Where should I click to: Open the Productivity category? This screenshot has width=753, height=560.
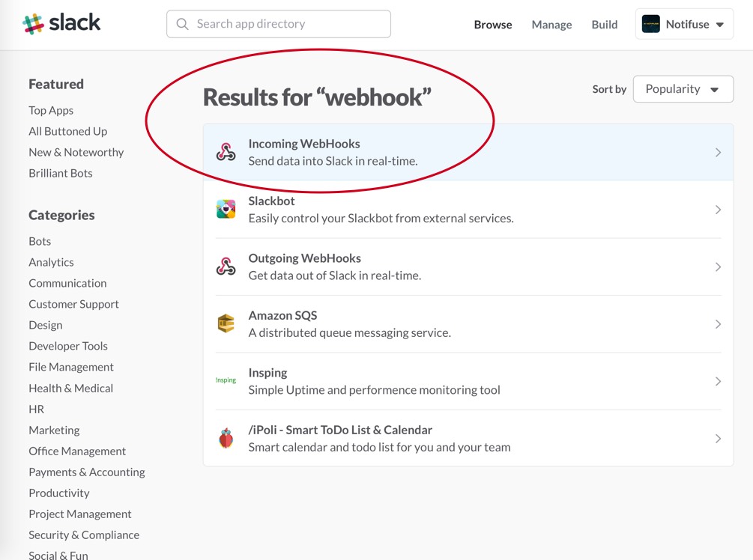coord(59,493)
